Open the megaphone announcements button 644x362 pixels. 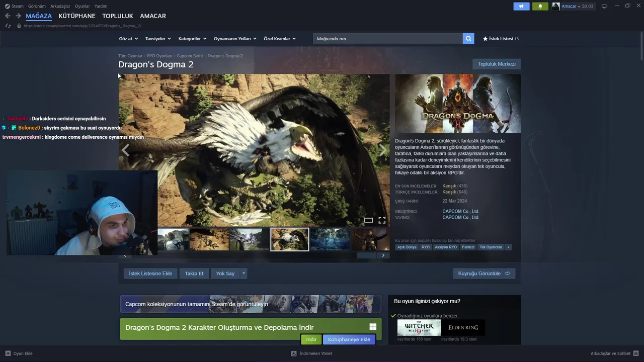(521, 6)
